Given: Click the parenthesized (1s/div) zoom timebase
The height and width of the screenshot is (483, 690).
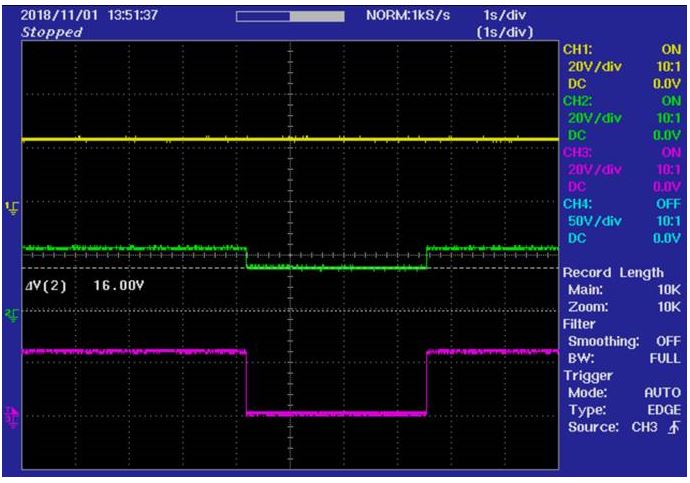Looking at the screenshot, I should coord(504,32).
